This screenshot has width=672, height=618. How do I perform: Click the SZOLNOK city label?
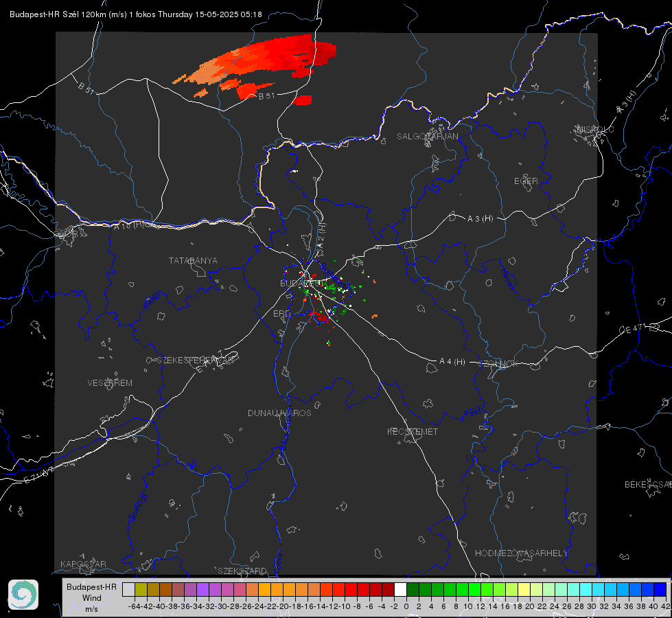click(x=499, y=364)
